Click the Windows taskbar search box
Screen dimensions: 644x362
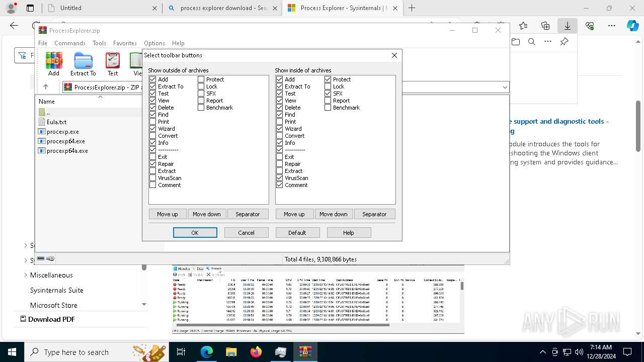pos(96,352)
